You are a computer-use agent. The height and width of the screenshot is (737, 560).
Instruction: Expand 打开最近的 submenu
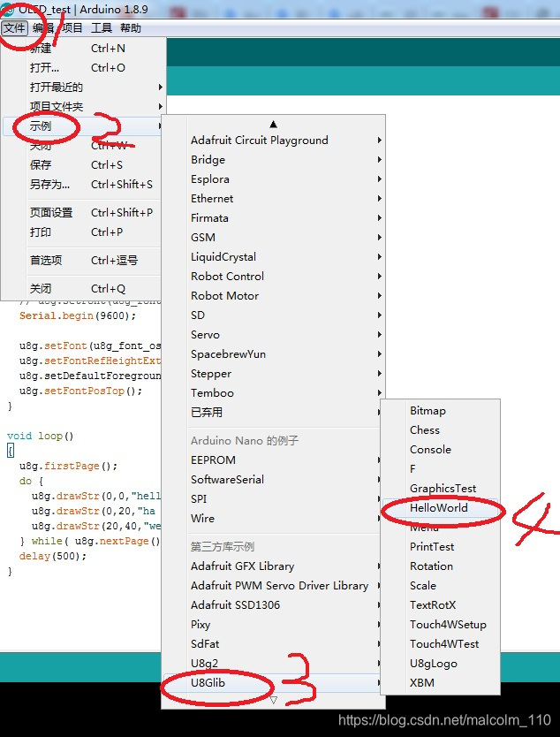click(82, 87)
